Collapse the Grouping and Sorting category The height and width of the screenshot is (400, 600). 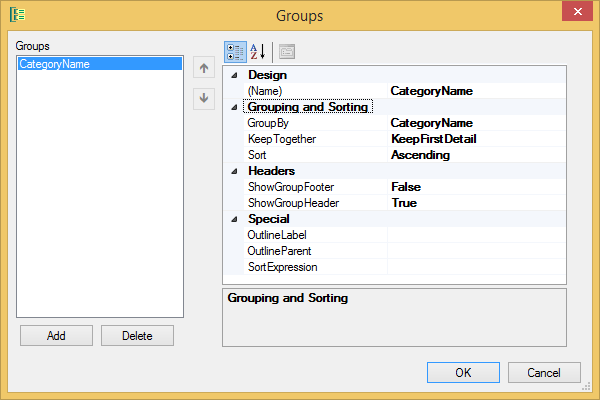(x=234, y=107)
